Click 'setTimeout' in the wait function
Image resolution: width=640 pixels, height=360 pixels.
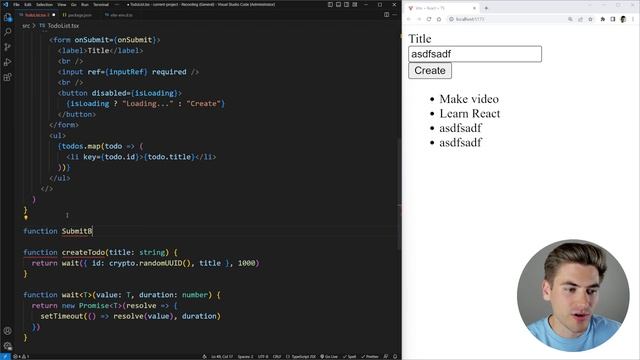pyautogui.click(x=62, y=316)
